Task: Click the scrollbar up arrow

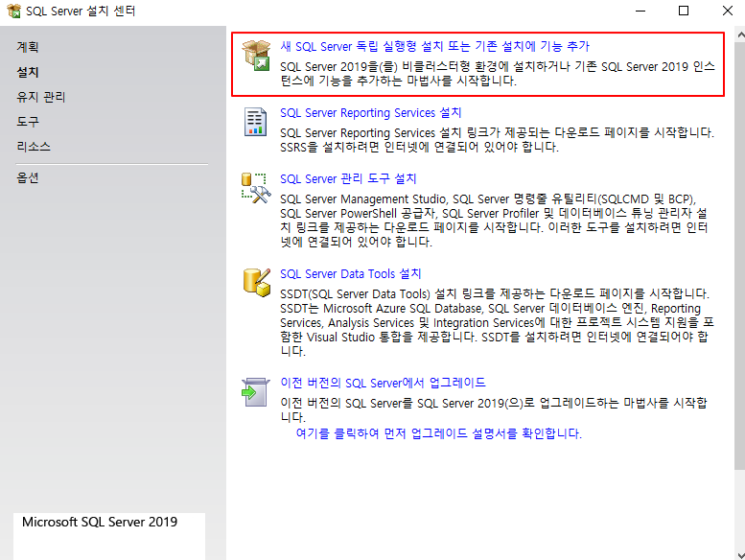Action: (740, 35)
